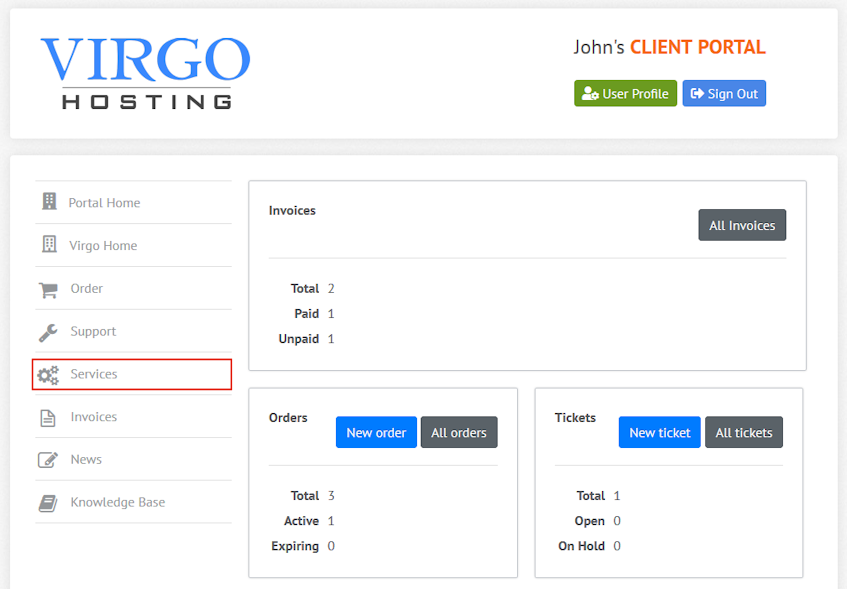The width and height of the screenshot is (847, 589).
Task: Click the On Hold tickets label
Action: click(581, 546)
